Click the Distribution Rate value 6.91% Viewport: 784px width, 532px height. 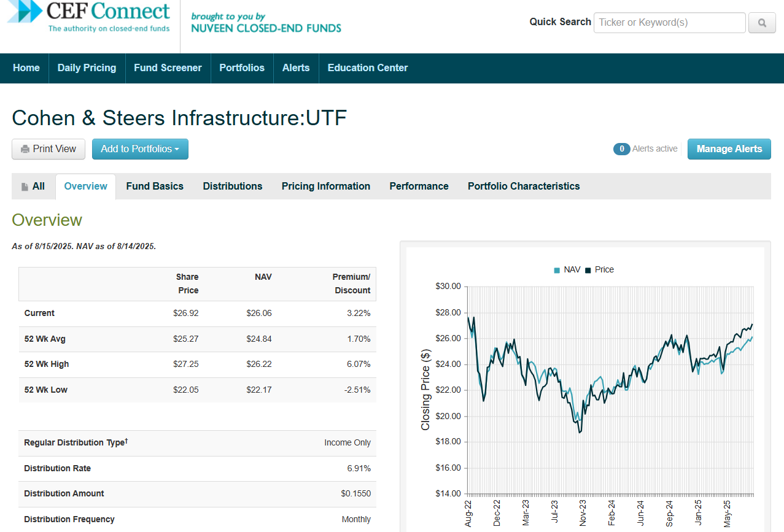[x=359, y=469]
